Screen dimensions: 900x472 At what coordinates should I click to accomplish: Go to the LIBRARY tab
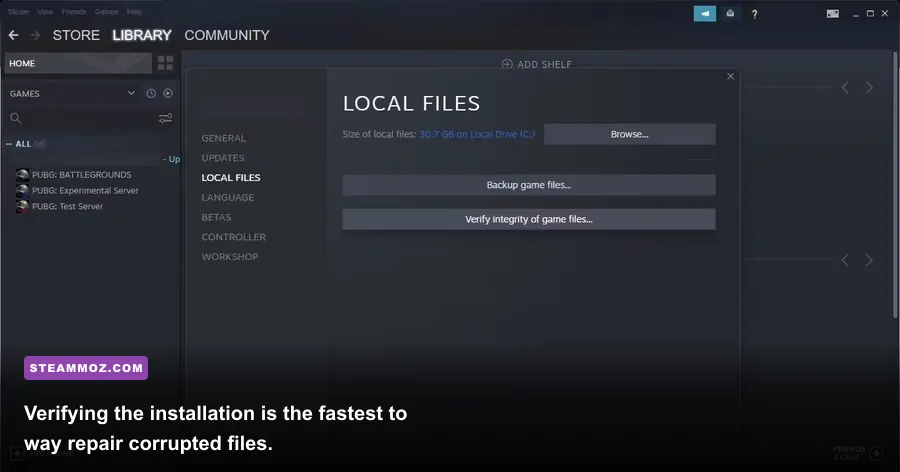pyautogui.click(x=142, y=35)
